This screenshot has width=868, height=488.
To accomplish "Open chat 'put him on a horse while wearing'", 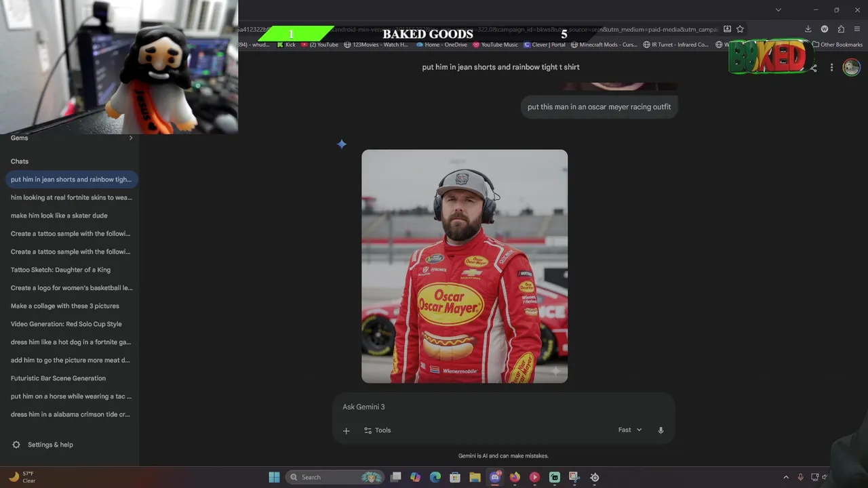I will (x=71, y=396).
